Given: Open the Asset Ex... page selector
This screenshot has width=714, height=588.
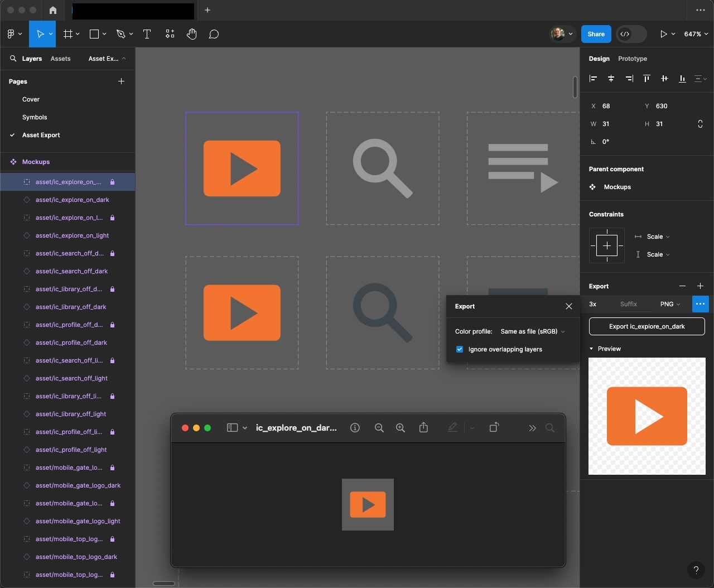Looking at the screenshot, I should tap(107, 59).
